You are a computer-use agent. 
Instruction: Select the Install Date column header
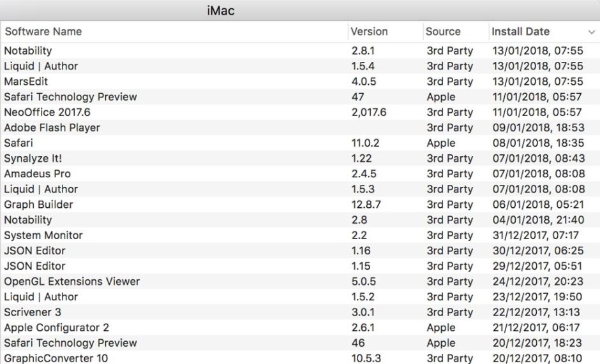pos(520,32)
